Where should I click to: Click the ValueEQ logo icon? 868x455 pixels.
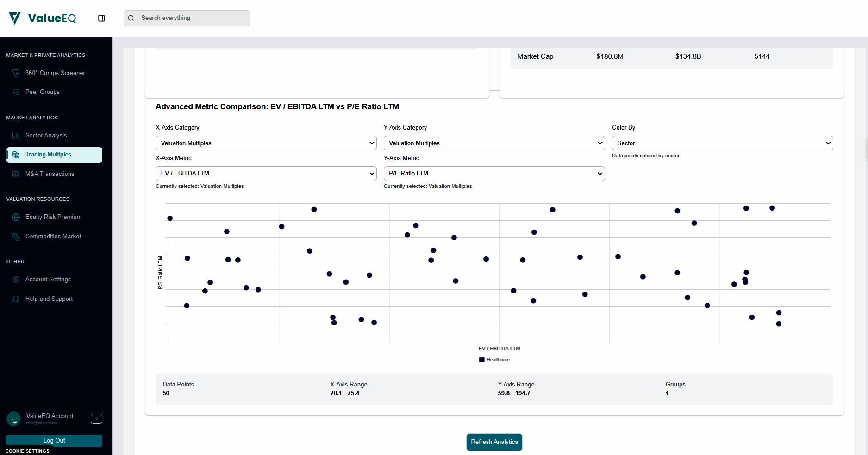pos(15,18)
